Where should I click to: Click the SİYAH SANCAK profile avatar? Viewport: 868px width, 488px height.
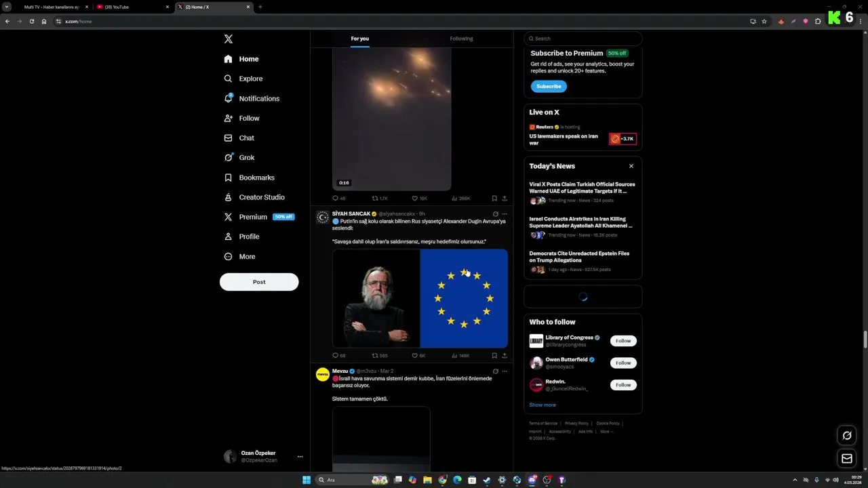[x=323, y=217]
